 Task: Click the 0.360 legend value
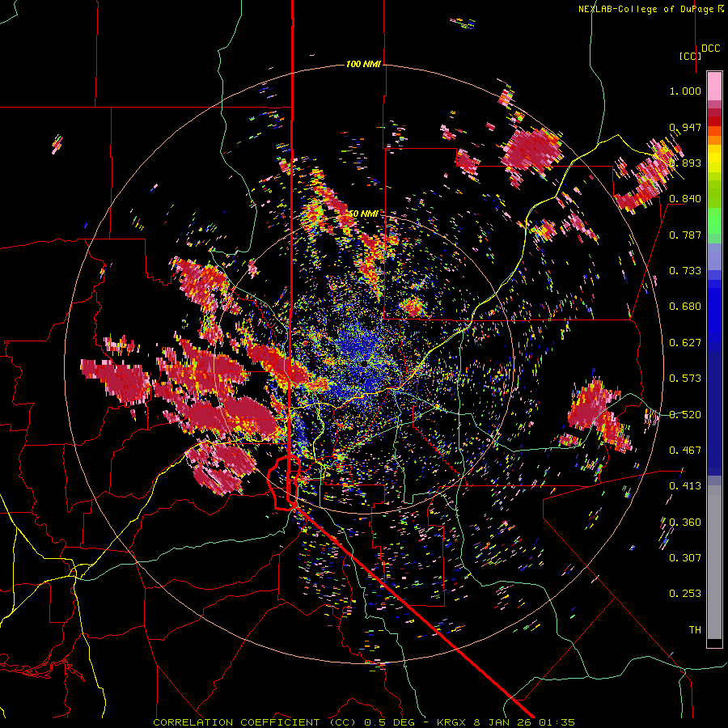point(685,523)
